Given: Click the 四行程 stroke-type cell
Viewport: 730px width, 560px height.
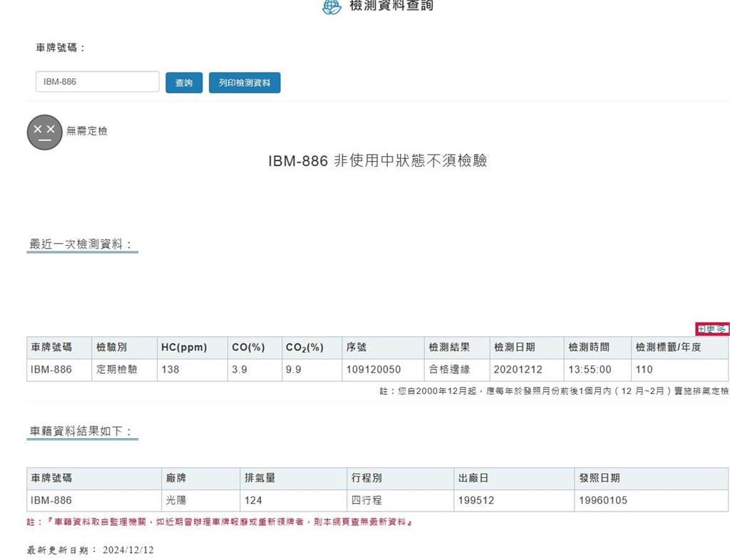Looking at the screenshot, I should (366, 500).
